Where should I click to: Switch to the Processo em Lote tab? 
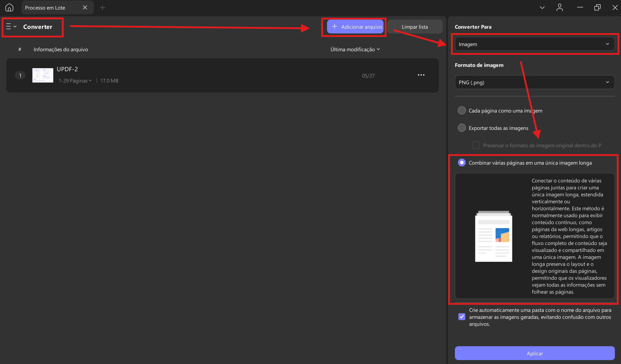coord(45,8)
